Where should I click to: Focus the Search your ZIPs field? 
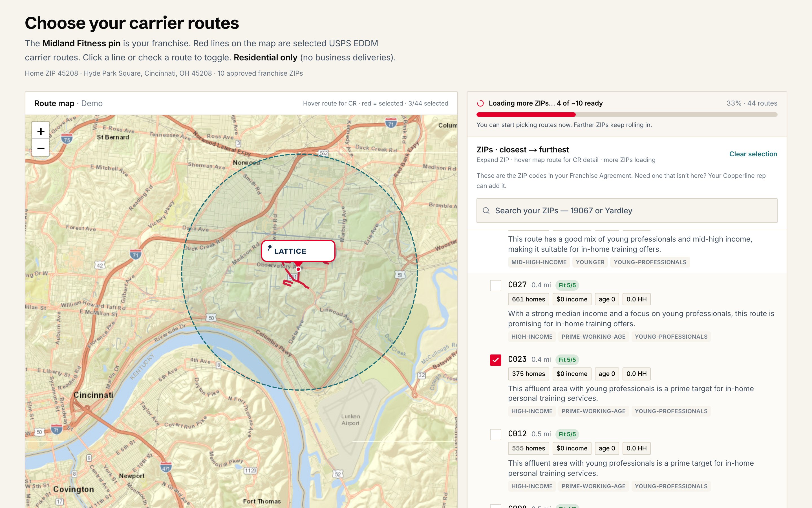[627, 211]
